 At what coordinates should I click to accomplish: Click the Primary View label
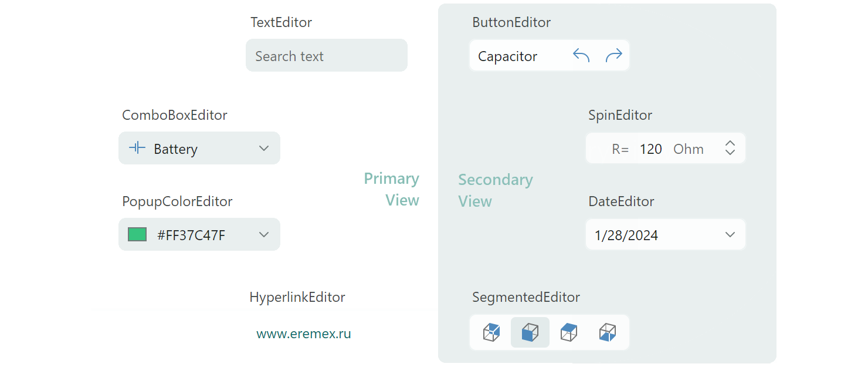pyautogui.click(x=392, y=189)
